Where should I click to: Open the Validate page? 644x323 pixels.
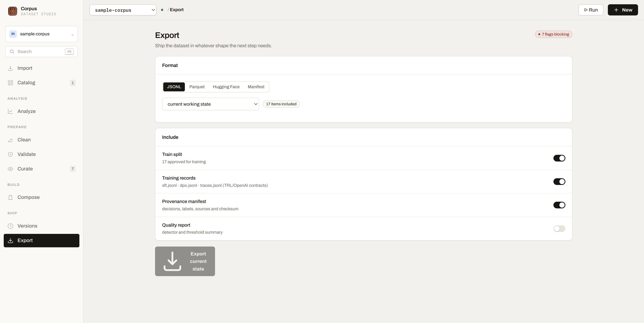[42, 154]
